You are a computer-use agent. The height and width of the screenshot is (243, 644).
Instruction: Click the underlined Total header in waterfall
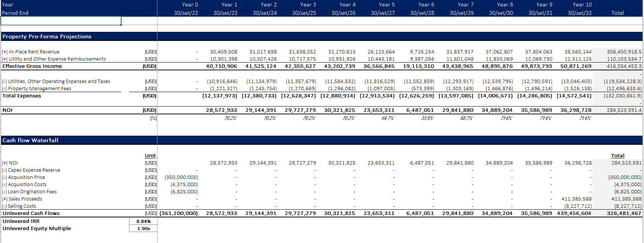click(x=617, y=156)
